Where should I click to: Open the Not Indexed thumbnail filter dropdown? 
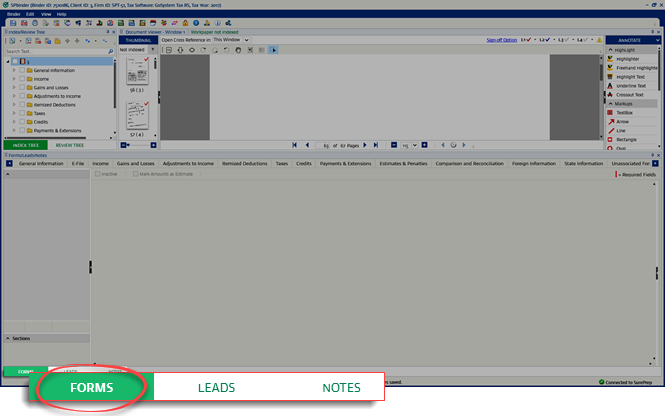coord(153,50)
